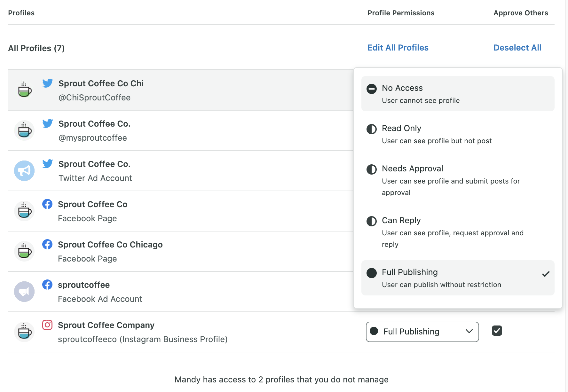Click the Sprout Coffee Co Chicago profile name
Image resolution: width=568 pixels, height=392 pixels.
110,245
